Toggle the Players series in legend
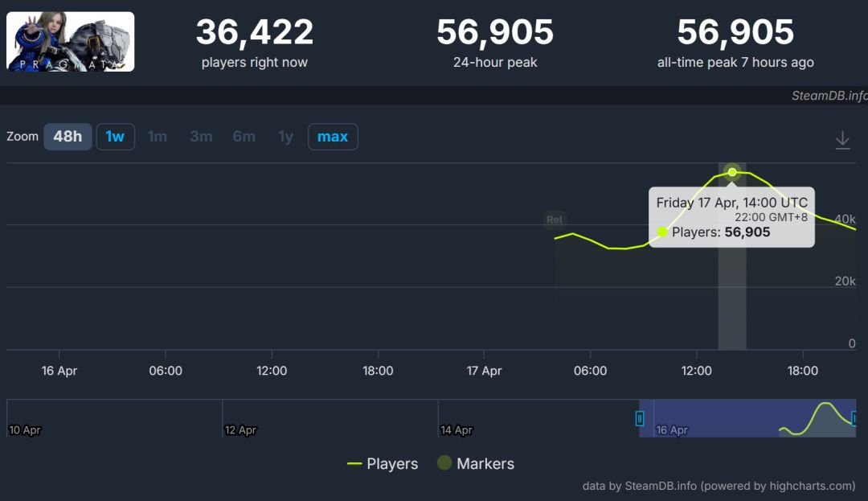This screenshot has height=501, width=868. click(x=383, y=463)
